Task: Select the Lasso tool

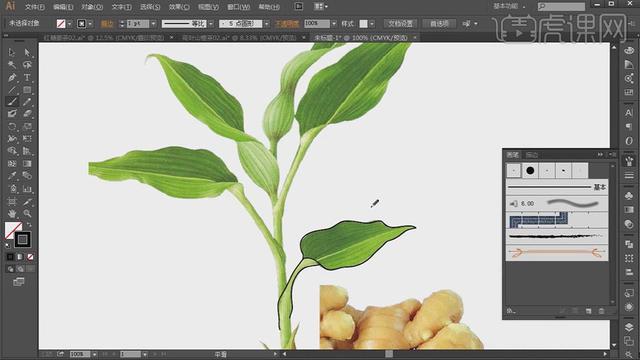Action: point(27,64)
